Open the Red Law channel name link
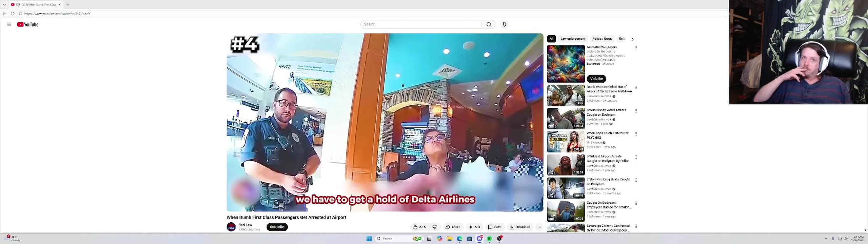Image resolution: width=868 pixels, height=244 pixels. 245,225
